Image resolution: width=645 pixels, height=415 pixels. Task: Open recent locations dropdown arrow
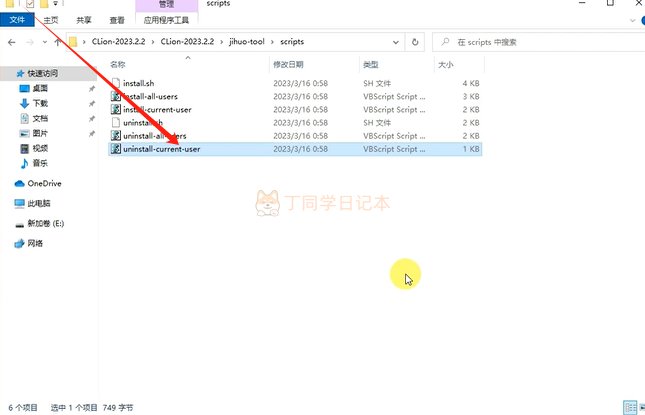click(x=44, y=42)
